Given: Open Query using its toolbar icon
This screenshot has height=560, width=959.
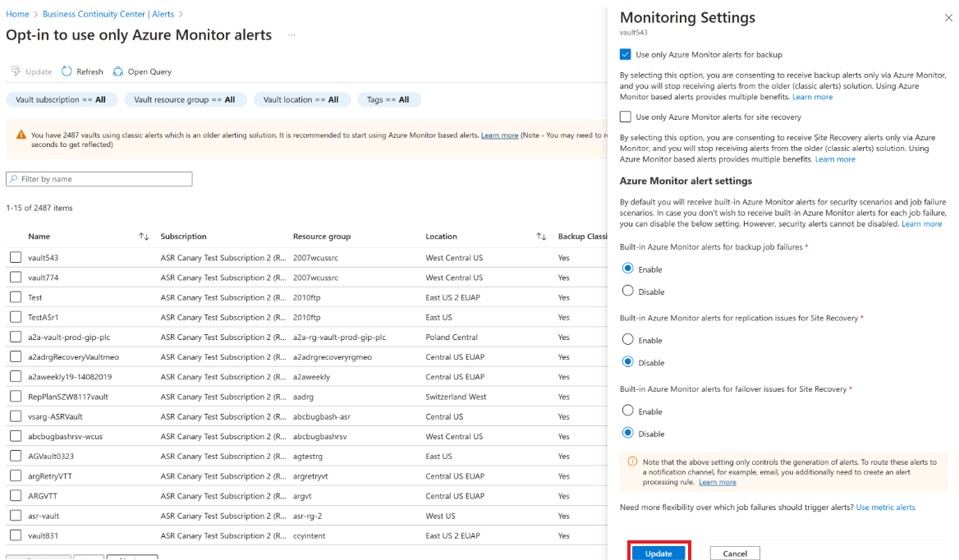Looking at the screenshot, I should point(118,71).
